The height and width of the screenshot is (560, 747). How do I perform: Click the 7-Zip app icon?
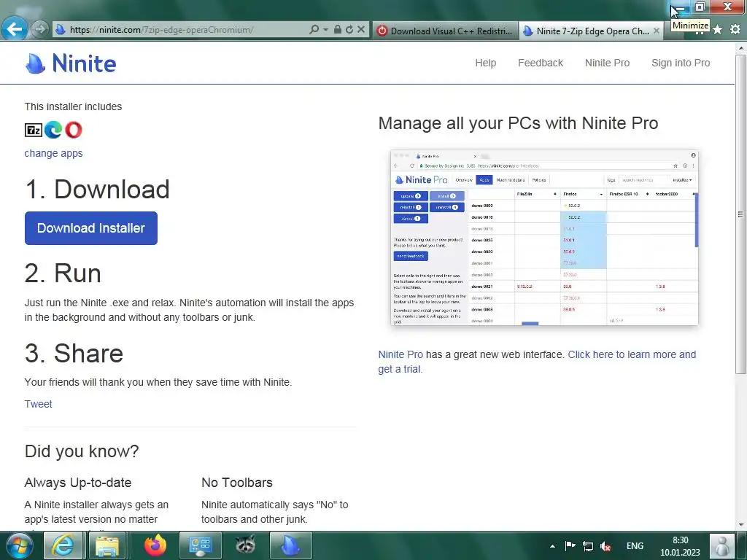point(34,130)
